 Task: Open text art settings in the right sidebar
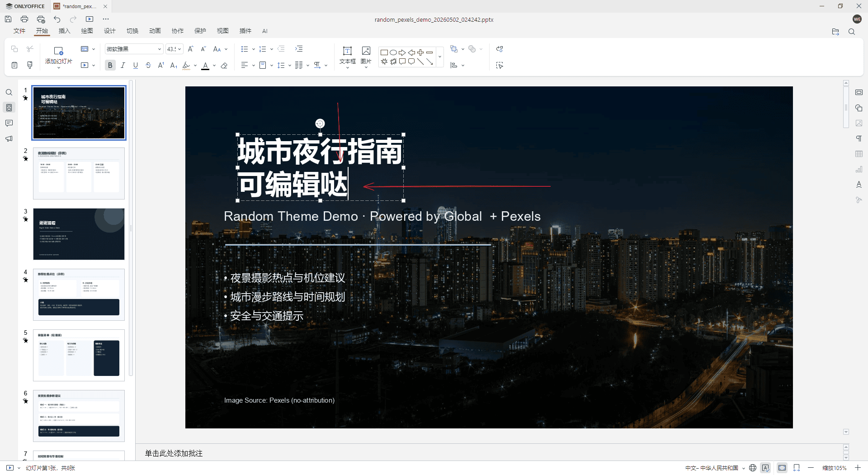pos(859,185)
